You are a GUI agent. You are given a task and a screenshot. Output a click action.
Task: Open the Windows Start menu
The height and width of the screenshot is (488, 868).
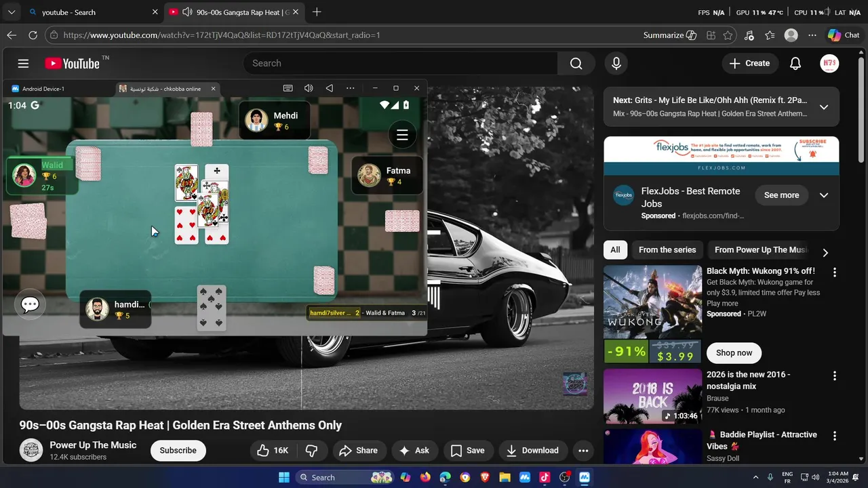coord(284,477)
